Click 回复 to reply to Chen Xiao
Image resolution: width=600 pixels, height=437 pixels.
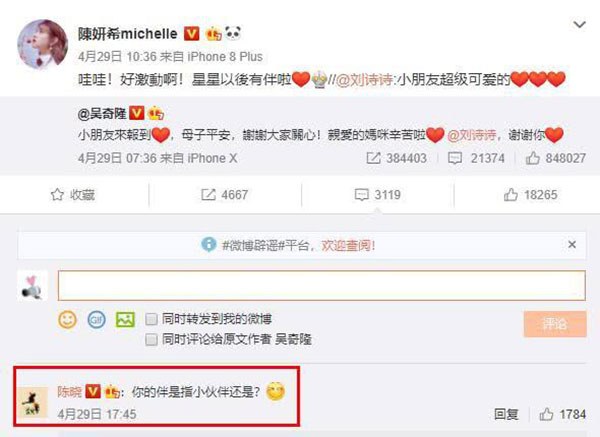click(x=506, y=414)
